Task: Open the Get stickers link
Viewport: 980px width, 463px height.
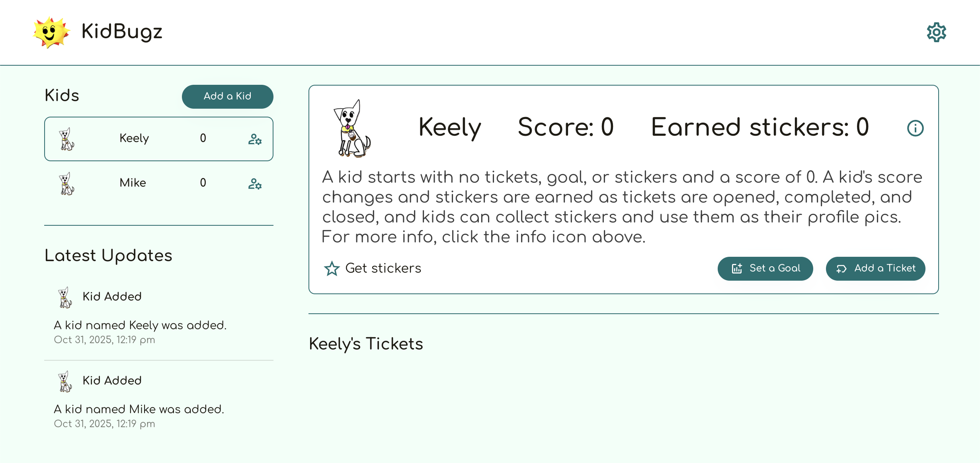Action: pos(383,268)
